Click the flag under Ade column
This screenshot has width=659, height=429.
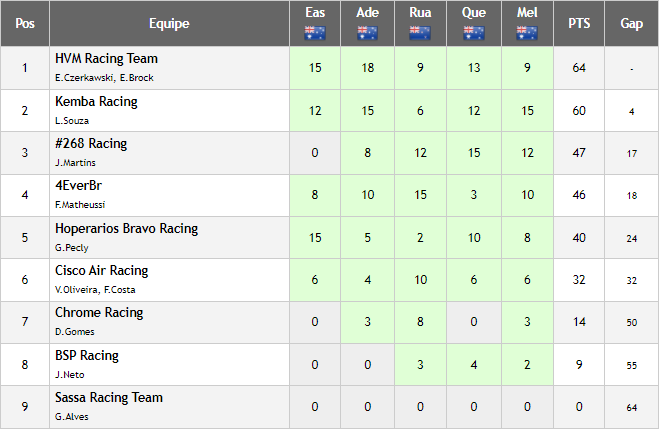pyautogui.click(x=367, y=33)
